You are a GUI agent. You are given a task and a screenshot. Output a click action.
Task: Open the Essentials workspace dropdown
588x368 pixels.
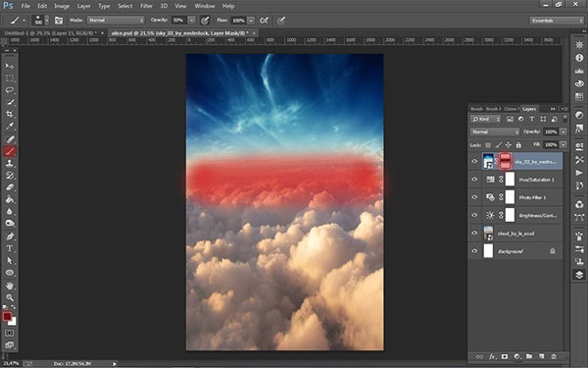[557, 21]
